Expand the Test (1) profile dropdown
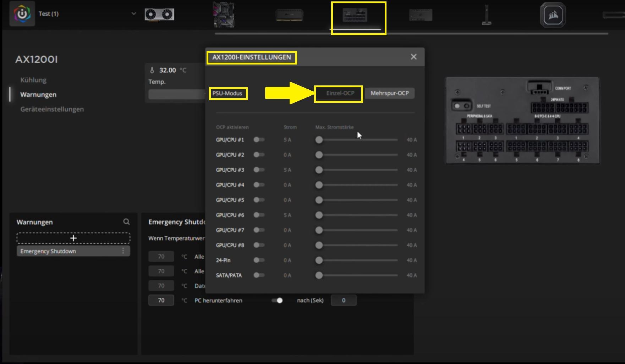Screen dimensions: 625x364 pyautogui.click(x=134, y=14)
